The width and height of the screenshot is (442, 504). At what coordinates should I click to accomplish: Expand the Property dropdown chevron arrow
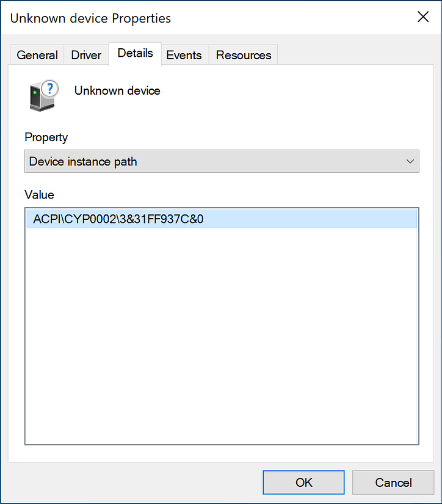pos(410,162)
